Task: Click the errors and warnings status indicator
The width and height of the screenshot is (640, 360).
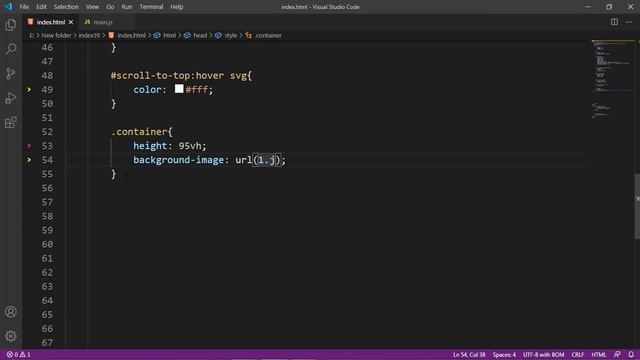Action: pos(18,355)
